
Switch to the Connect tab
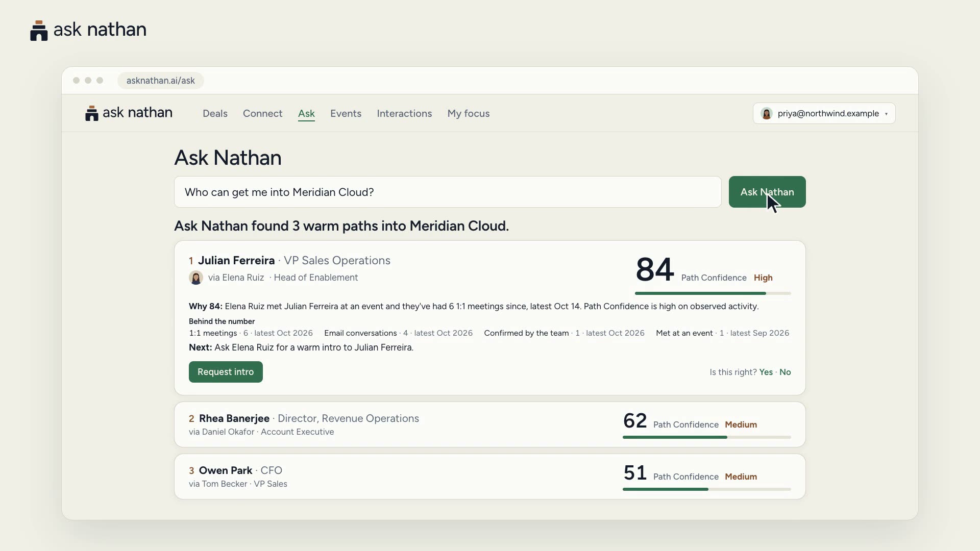click(262, 113)
